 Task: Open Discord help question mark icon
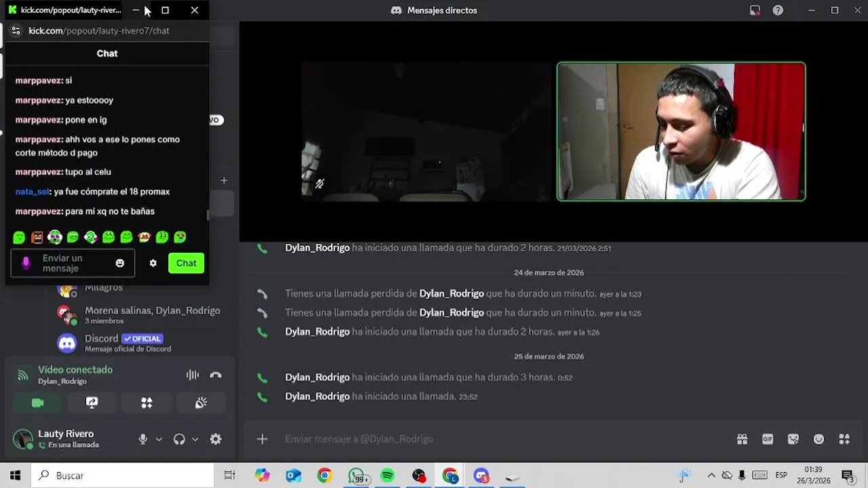click(x=778, y=10)
